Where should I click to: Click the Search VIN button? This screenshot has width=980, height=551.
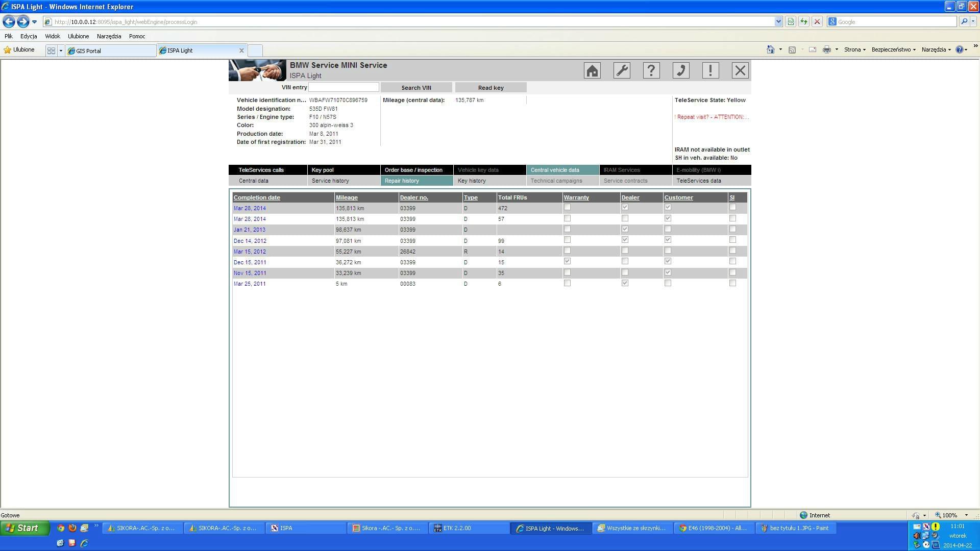tap(416, 88)
